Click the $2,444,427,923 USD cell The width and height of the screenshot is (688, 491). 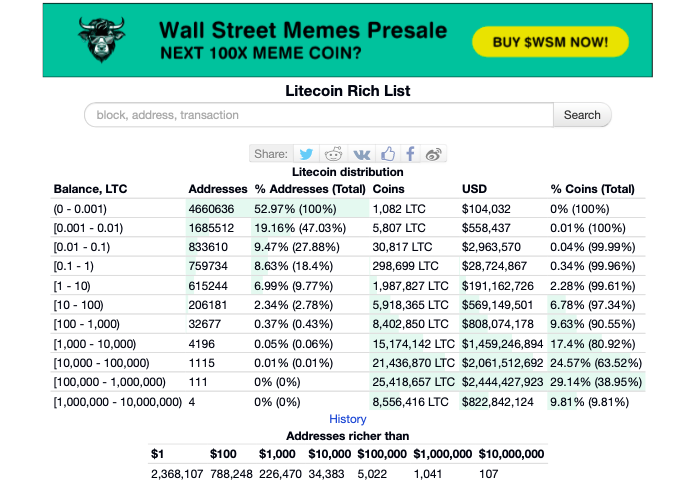pos(502,382)
